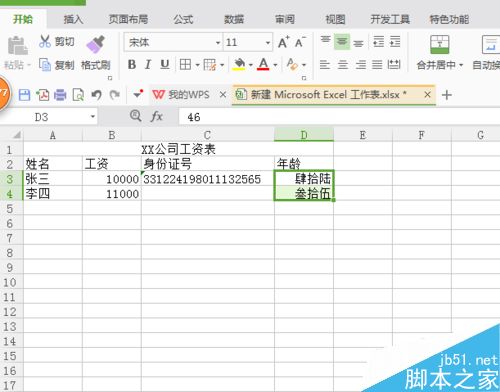Switch to the 公式 tab

183,19
